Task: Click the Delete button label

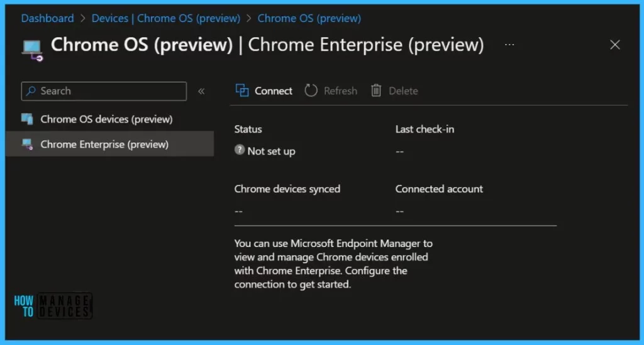Action: (403, 90)
